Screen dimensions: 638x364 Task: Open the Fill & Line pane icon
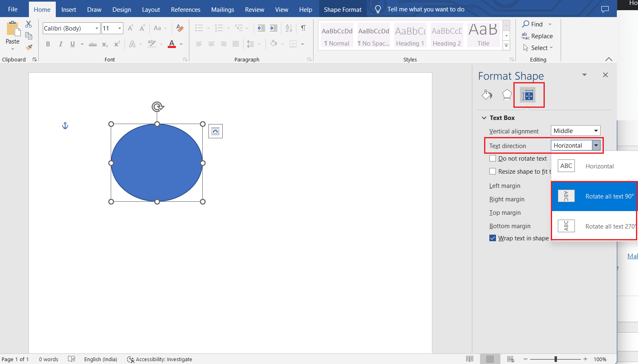(x=487, y=95)
